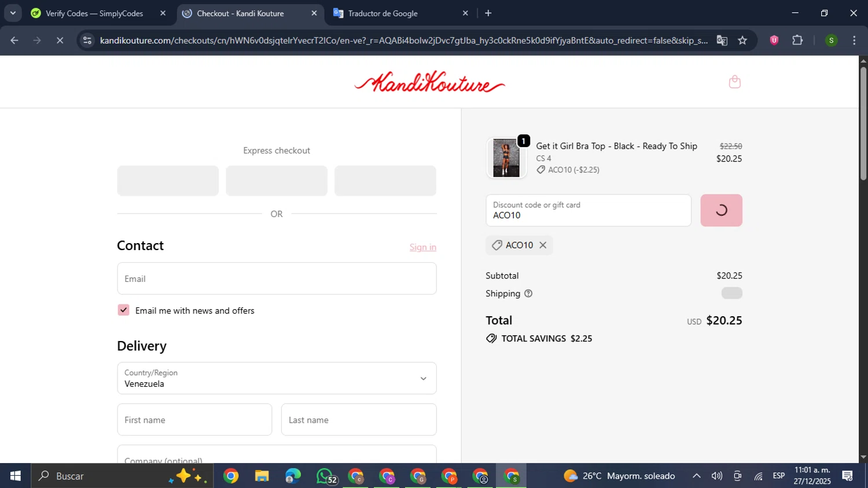Bookmark this page with the star icon
Screen dimensions: 868x488
point(742,40)
